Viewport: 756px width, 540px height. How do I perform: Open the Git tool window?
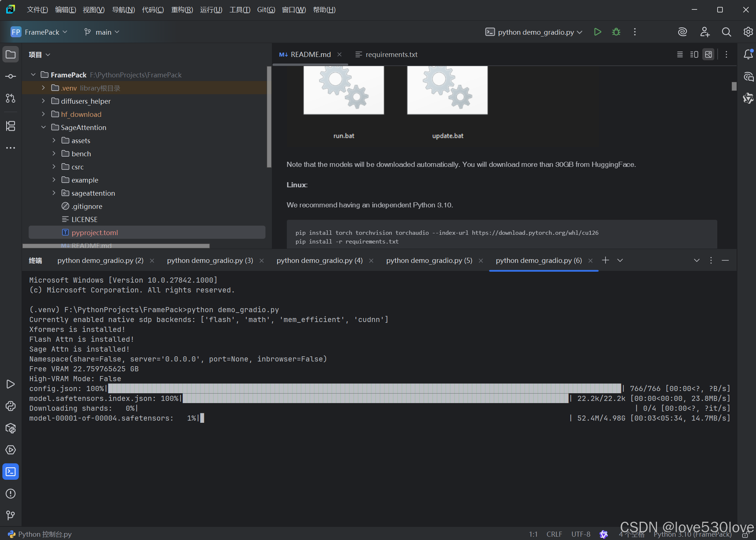click(11, 515)
